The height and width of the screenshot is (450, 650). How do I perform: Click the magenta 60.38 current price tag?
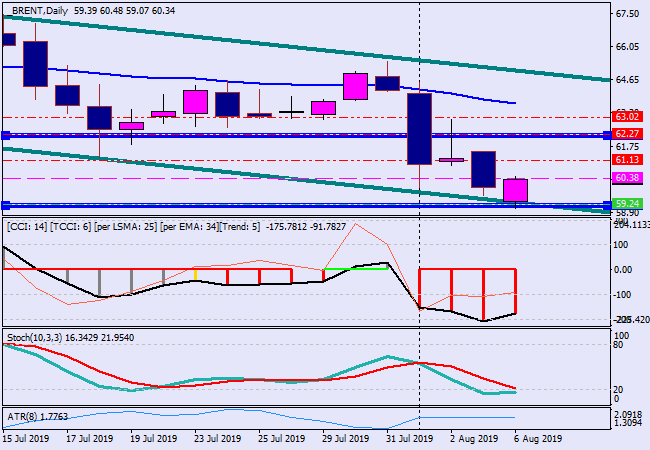pos(627,178)
